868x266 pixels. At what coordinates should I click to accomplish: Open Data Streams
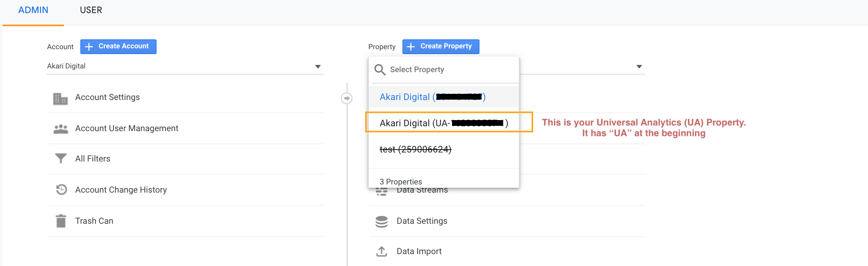(x=422, y=191)
